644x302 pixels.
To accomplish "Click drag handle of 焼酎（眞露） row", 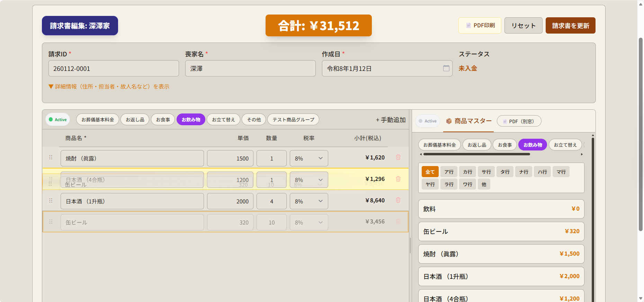I will coord(51,157).
